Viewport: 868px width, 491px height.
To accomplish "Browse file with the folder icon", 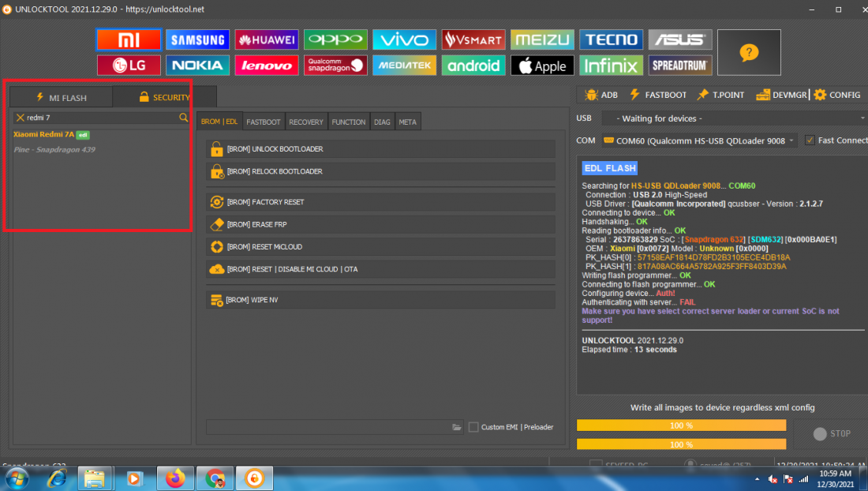I will (456, 427).
